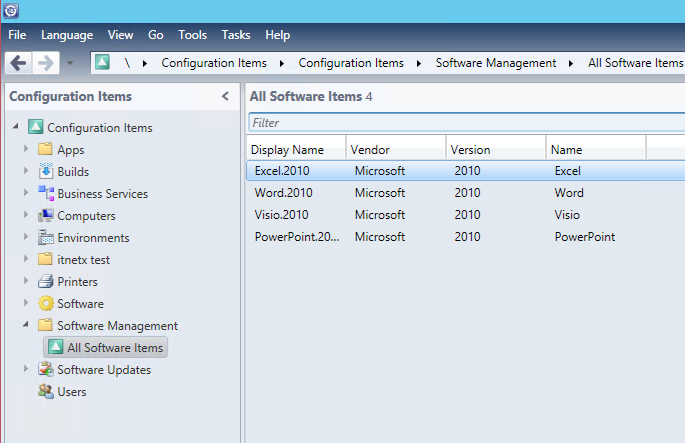Select the Visio.2010 row
The image size is (685, 443).
pos(284,215)
